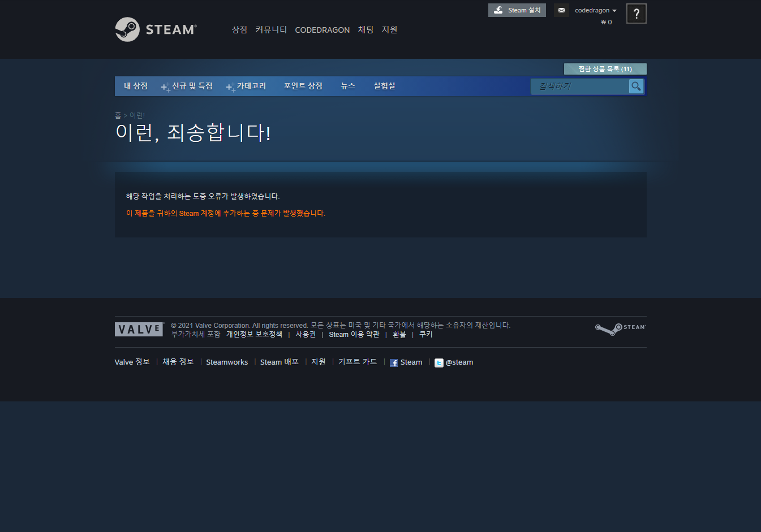Open the 실험실 tab
This screenshot has width=761, height=532.
point(384,86)
